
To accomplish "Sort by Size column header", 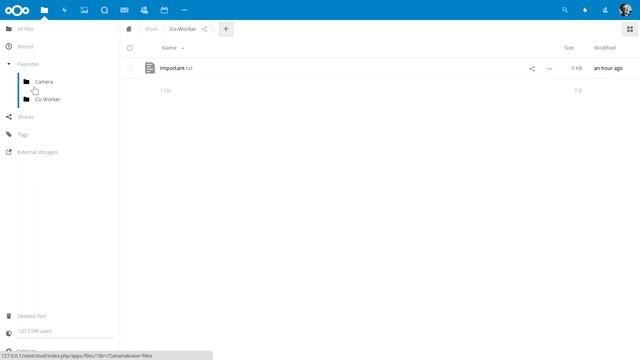I will 569,48.
